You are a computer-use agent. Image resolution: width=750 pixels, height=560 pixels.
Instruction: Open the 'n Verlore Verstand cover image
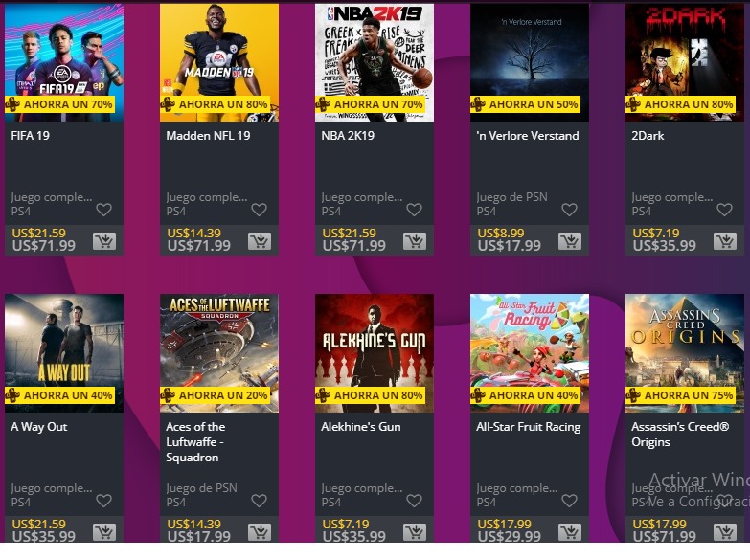pos(530,62)
